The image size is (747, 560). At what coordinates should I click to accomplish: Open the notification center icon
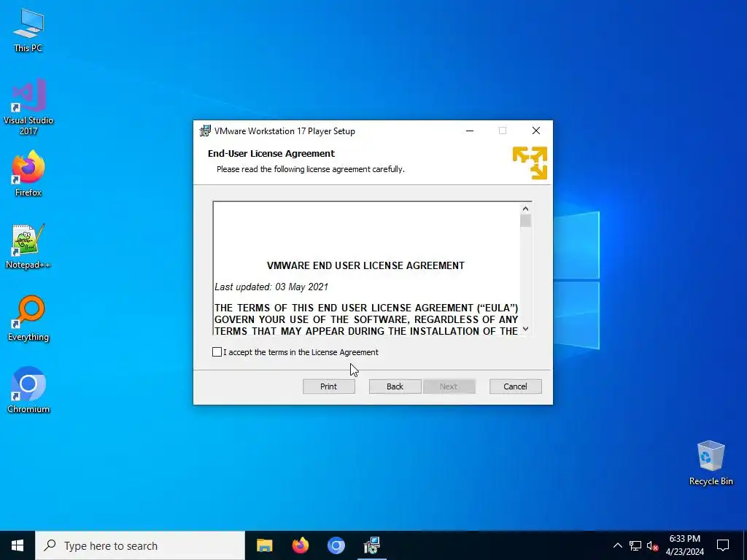(x=723, y=545)
